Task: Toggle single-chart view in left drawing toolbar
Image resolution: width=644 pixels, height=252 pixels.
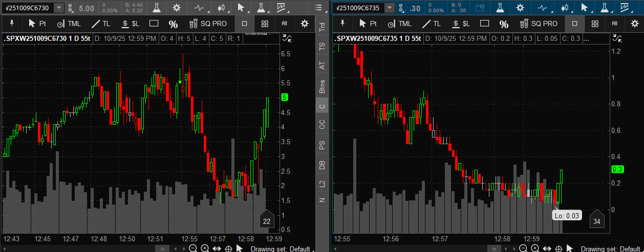Action: pos(245,24)
